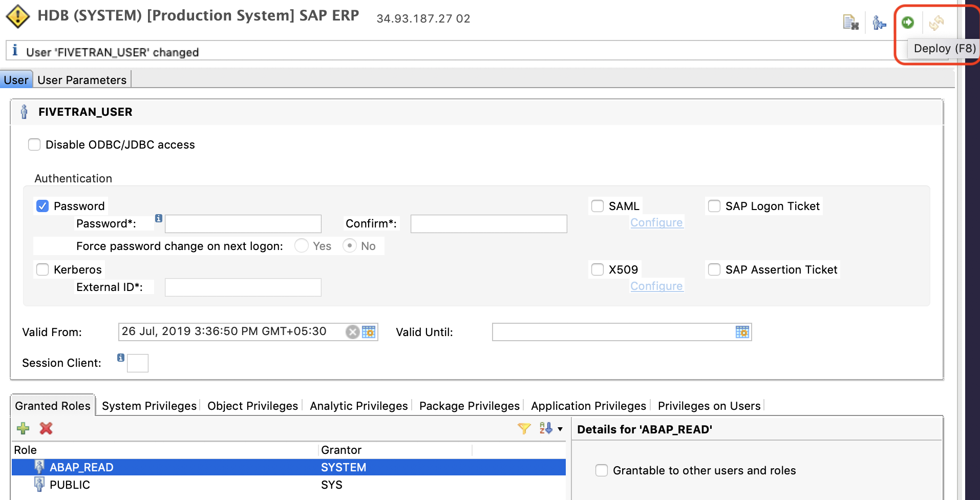Click the Session Client input box
The height and width of the screenshot is (500, 980).
138,363
